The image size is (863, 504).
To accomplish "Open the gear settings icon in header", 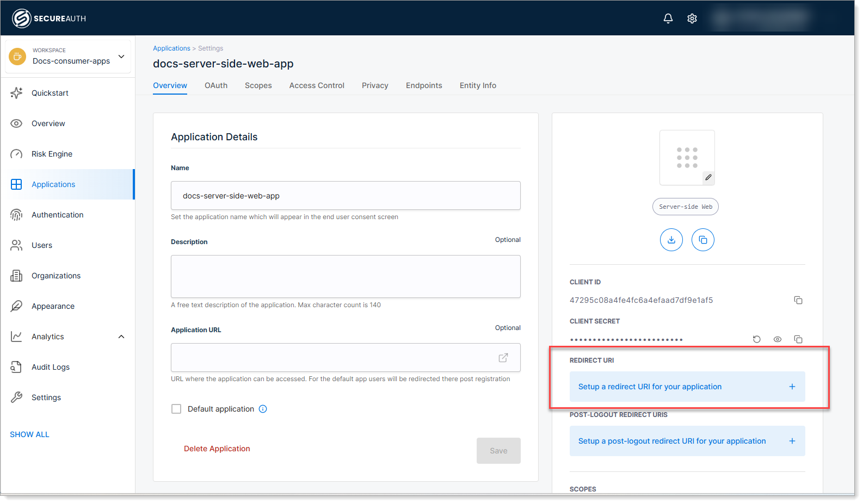I will pyautogui.click(x=692, y=18).
